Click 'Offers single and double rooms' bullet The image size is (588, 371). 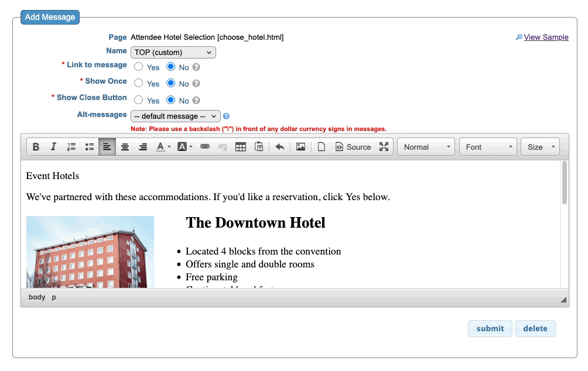pos(249,264)
